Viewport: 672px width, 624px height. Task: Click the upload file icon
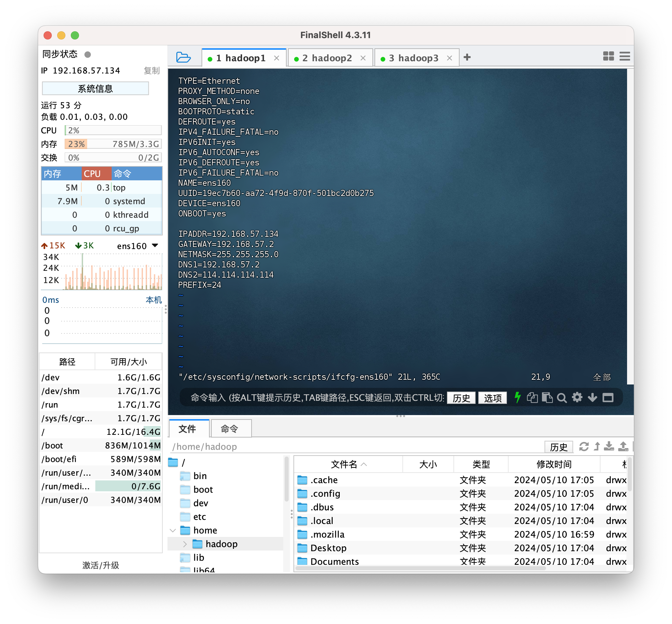(x=623, y=446)
